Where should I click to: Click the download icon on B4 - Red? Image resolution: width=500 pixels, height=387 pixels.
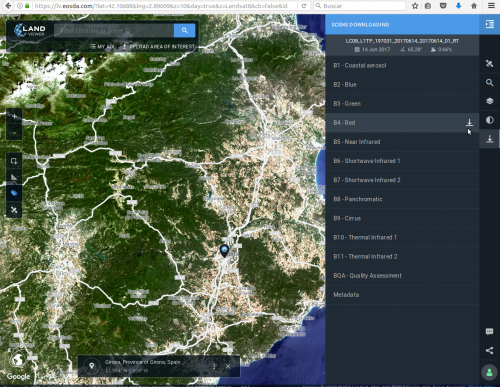pos(469,123)
